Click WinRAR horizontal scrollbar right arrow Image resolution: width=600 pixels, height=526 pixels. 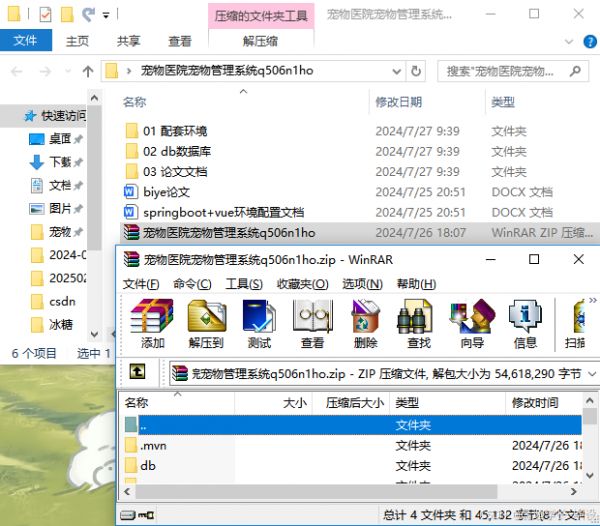pos(574,492)
